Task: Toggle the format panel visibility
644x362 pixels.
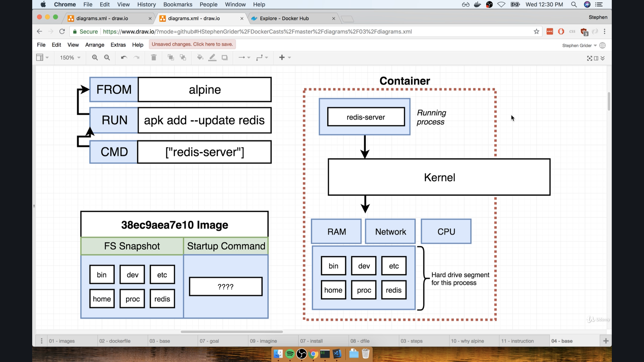Action: tap(596, 58)
